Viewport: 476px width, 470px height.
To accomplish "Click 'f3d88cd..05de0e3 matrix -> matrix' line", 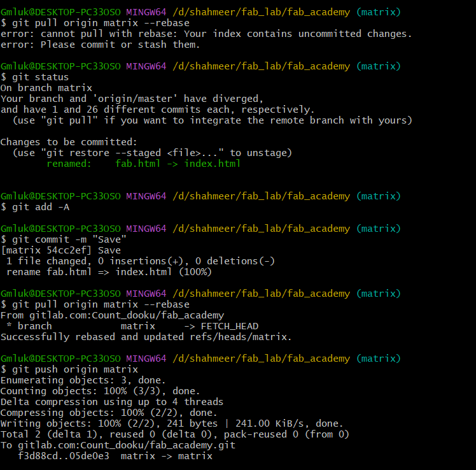I will (x=115, y=456).
